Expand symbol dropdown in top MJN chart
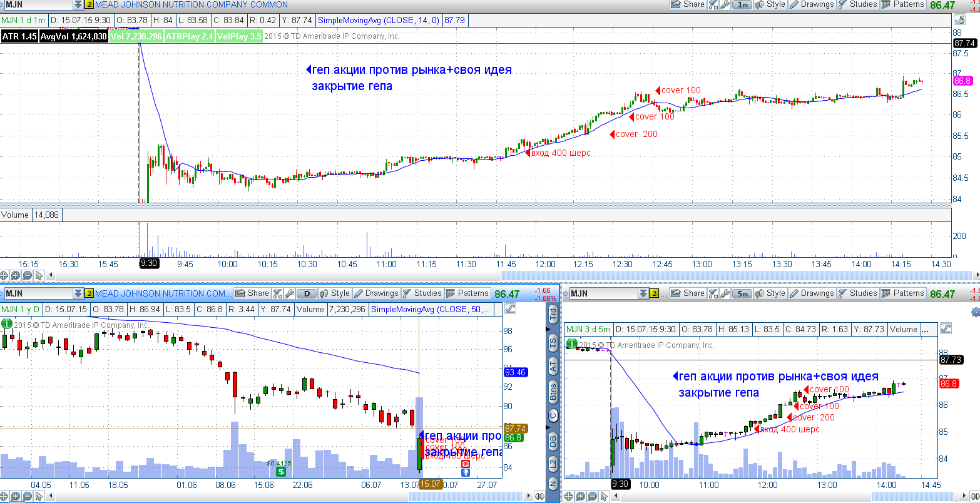This screenshot has width=980, height=503. point(78,4)
